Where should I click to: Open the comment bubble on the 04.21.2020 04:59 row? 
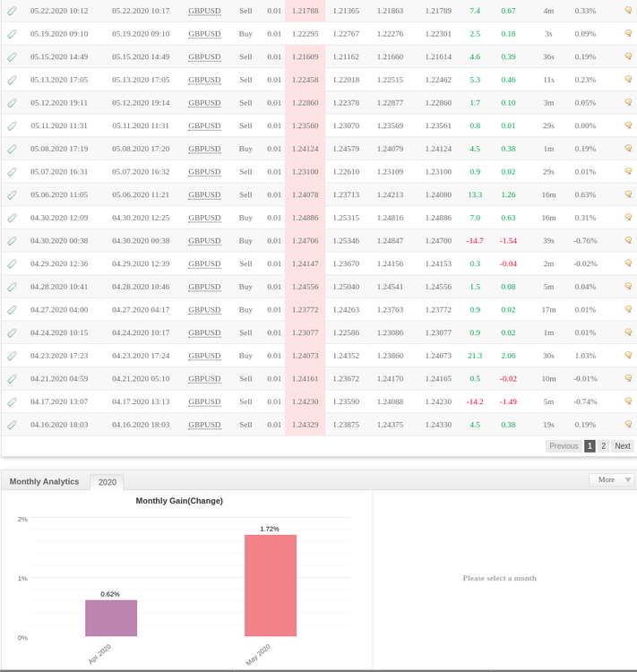point(628,378)
